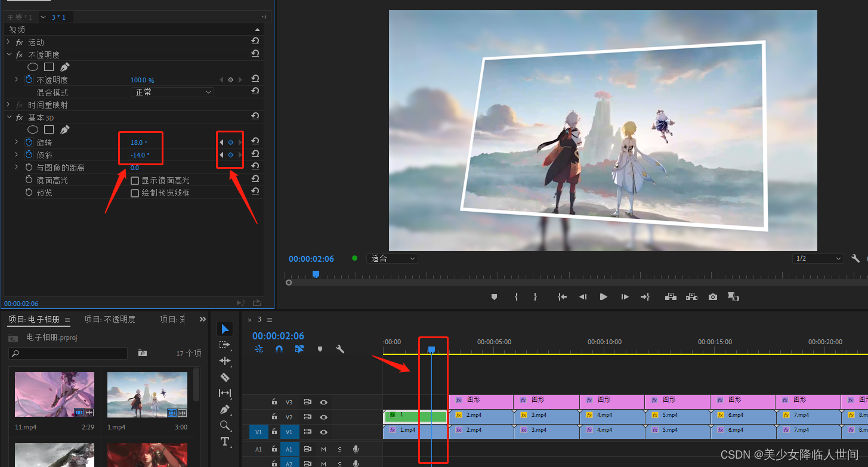Click the Extract button
This screenshot has height=467, width=868.
(x=691, y=296)
